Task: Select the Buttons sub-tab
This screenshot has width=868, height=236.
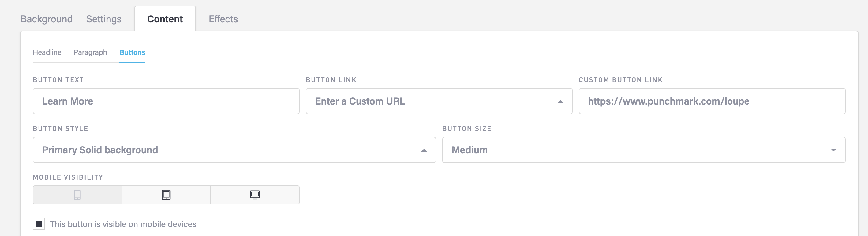Action: point(133,52)
